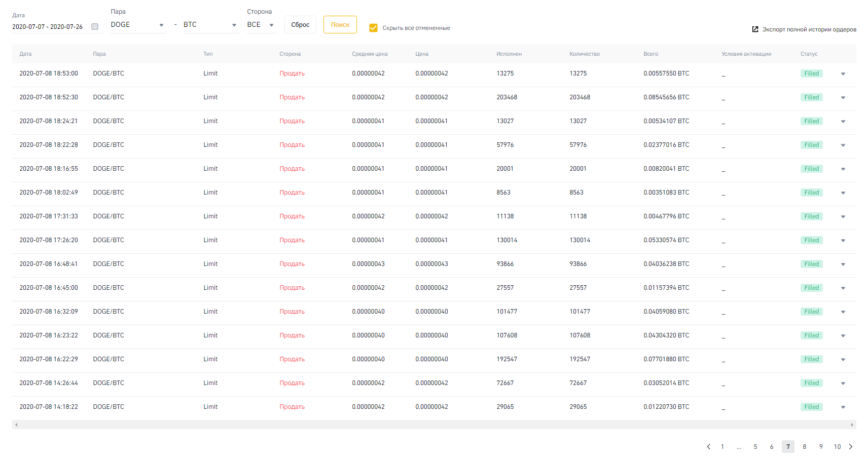
Task: Expand order details for 16:32:09 row
Action: pos(843,312)
